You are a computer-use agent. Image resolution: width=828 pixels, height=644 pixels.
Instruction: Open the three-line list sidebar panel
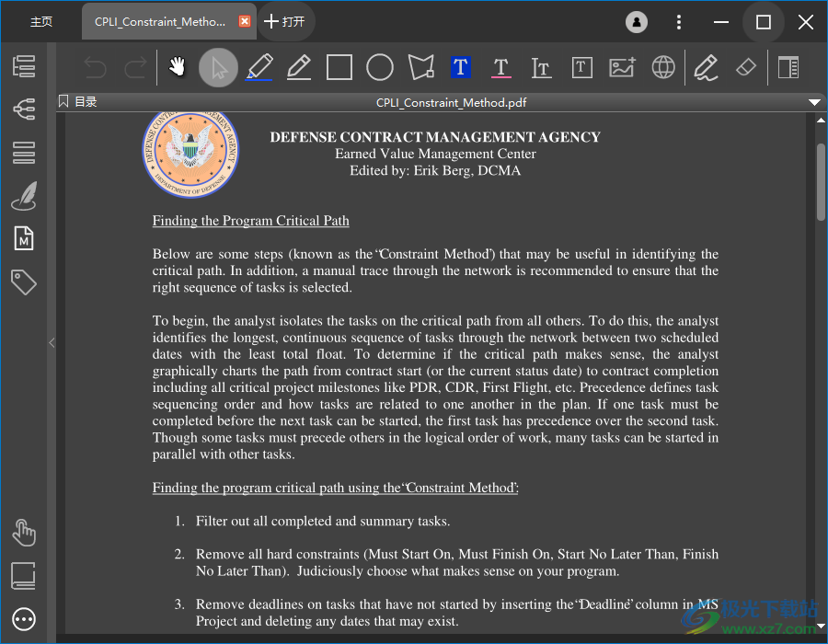pyautogui.click(x=24, y=153)
